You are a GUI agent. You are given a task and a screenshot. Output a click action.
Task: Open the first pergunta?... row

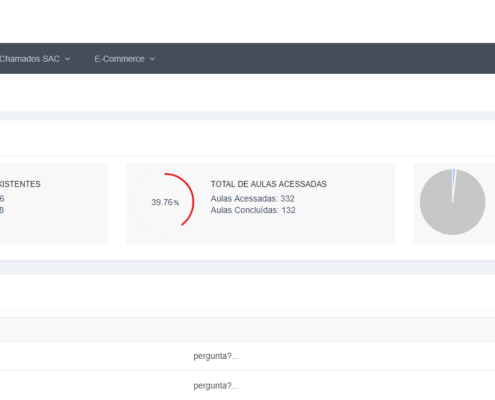point(247,356)
